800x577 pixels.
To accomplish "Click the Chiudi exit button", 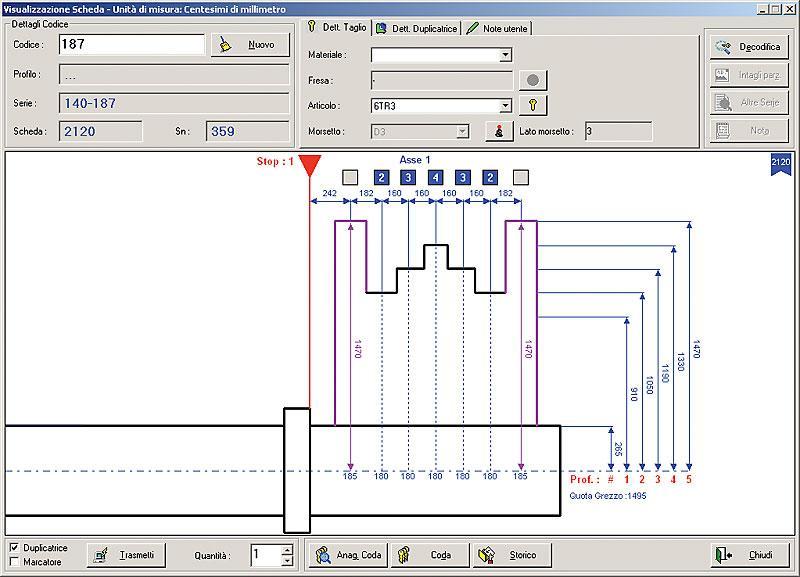I will pyautogui.click(x=749, y=555).
